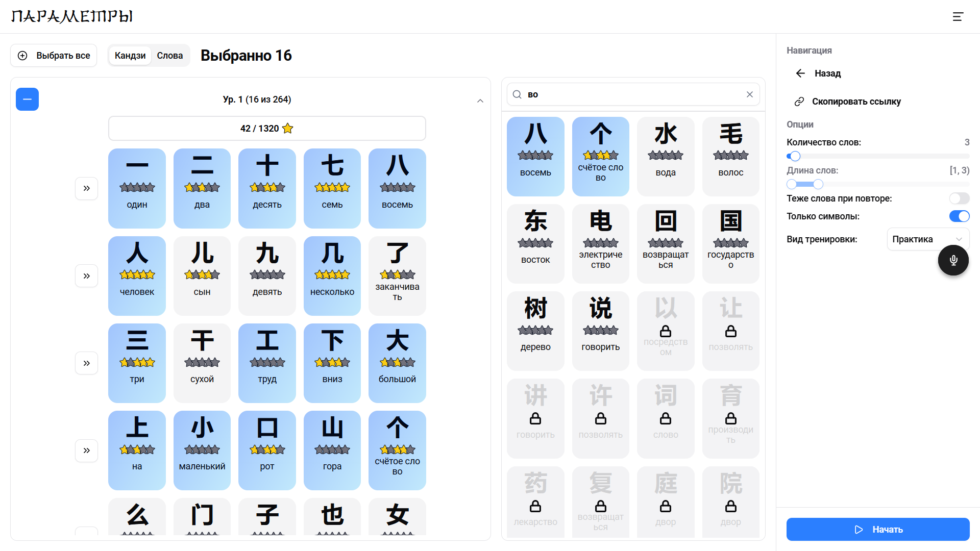Click the blue minus icon to deselect lesson
The image size is (980, 551).
27,99
